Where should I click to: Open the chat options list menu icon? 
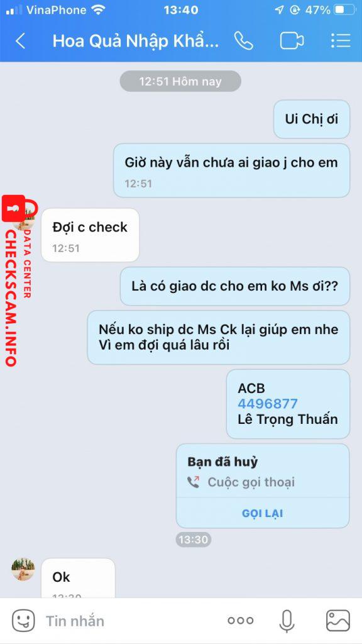(x=340, y=40)
